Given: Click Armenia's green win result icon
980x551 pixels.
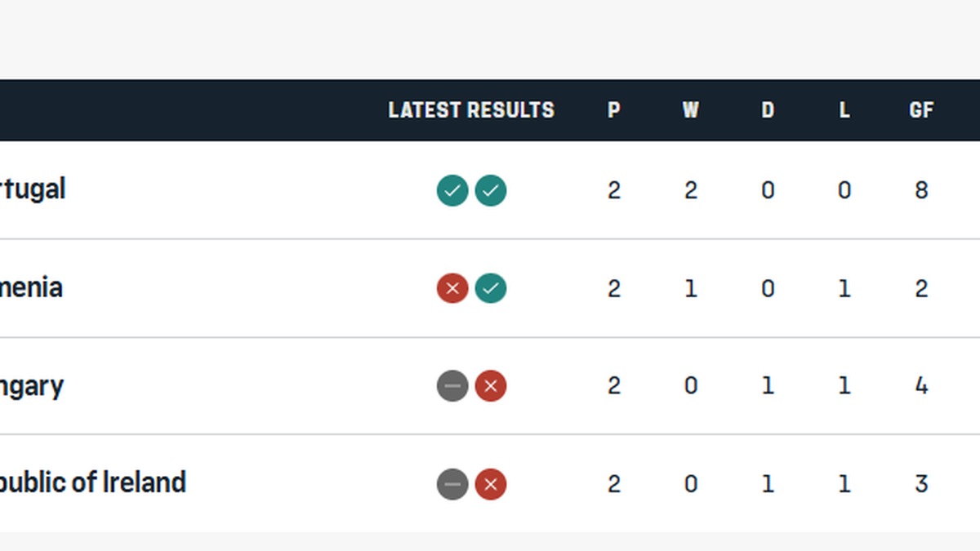Looking at the screenshot, I should (x=491, y=288).
